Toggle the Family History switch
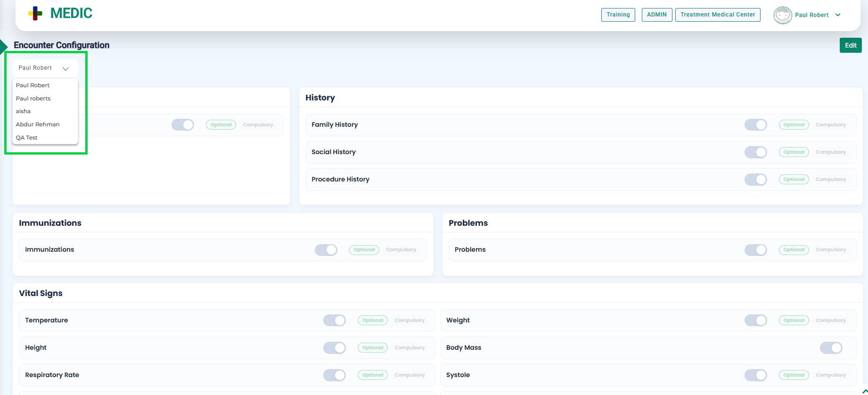 coord(755,125)
